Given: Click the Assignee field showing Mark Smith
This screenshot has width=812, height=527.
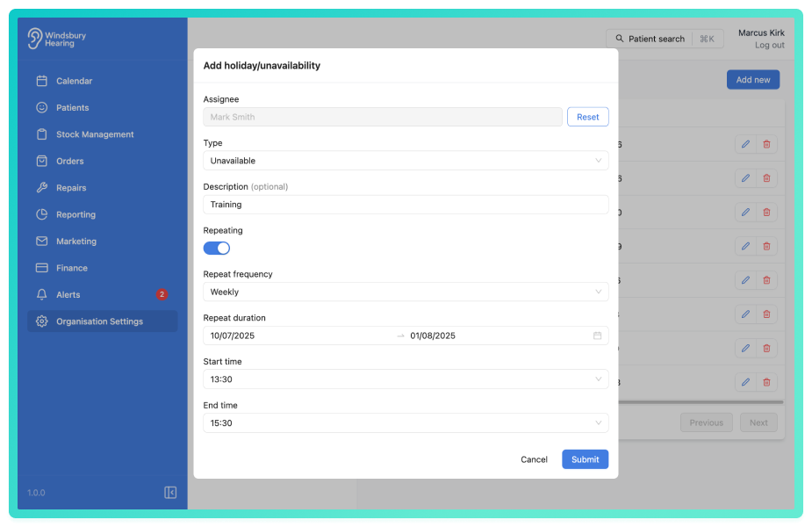Looking at the screenshot, I should [x=383, y=117].
